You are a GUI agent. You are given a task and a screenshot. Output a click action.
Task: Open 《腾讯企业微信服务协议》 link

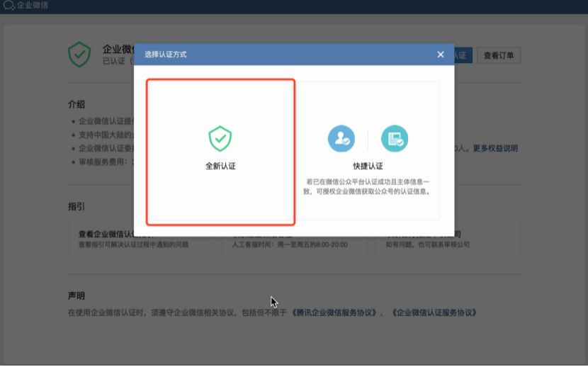point(334,312)
